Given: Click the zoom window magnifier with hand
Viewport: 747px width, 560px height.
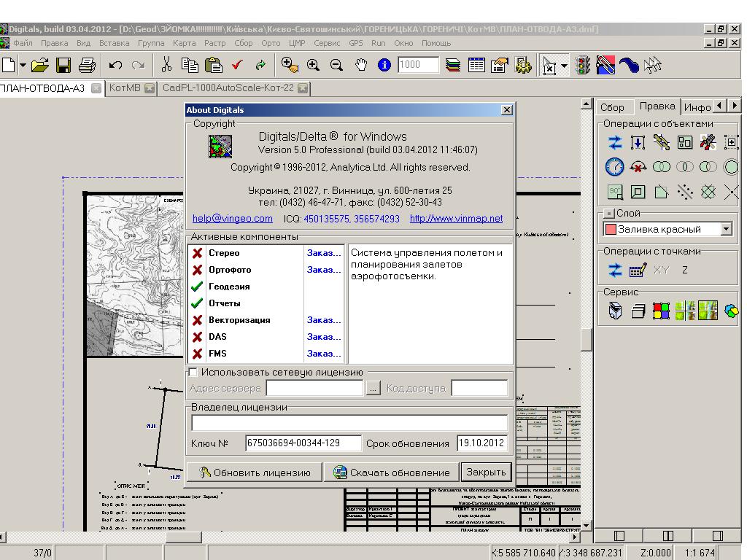Looking at the screenshot, I should [x=290, y=65].
